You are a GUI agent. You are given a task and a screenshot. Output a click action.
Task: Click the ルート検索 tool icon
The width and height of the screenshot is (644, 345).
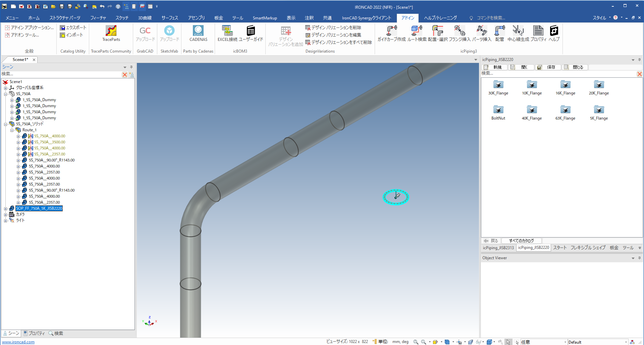click(417, 31)
